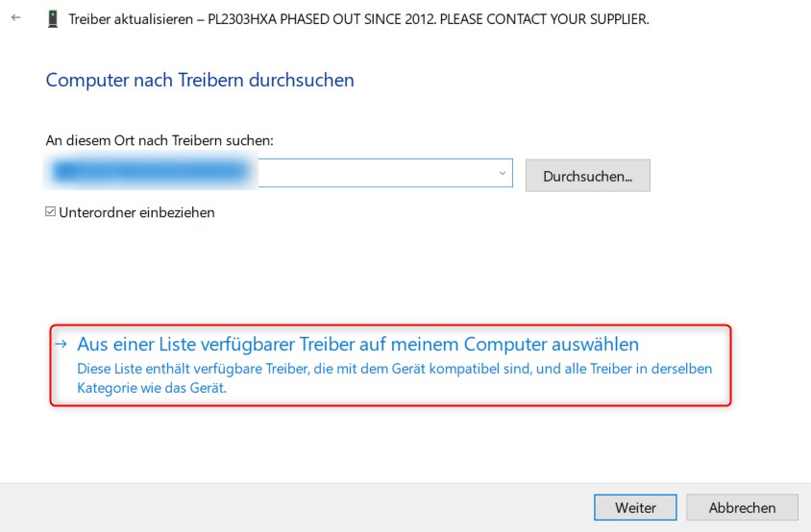Select 'Aus einer Liste verfügbarer Treiber auf meinem Computer auswählen'
The image size is (811, 532).
(x=357, y=344)
